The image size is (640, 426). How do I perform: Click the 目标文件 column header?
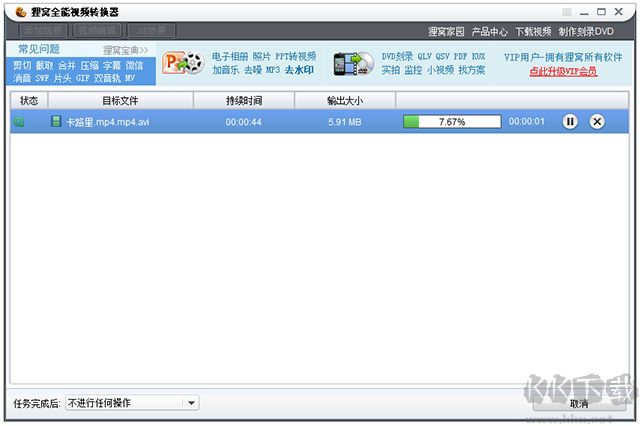point(120,100)
